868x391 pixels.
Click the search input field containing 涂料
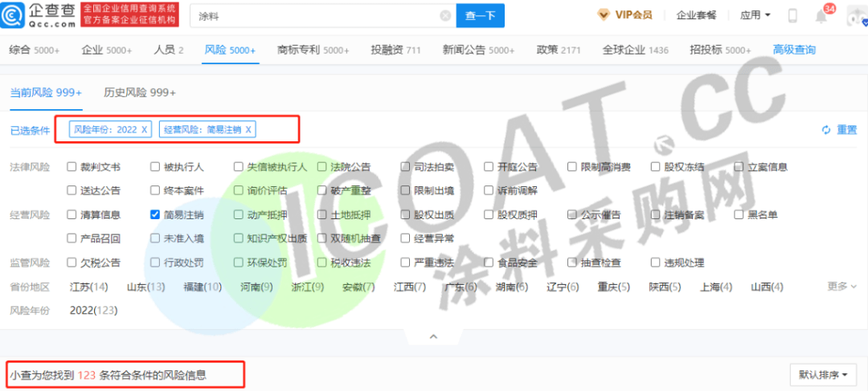[x=313, y=15]
